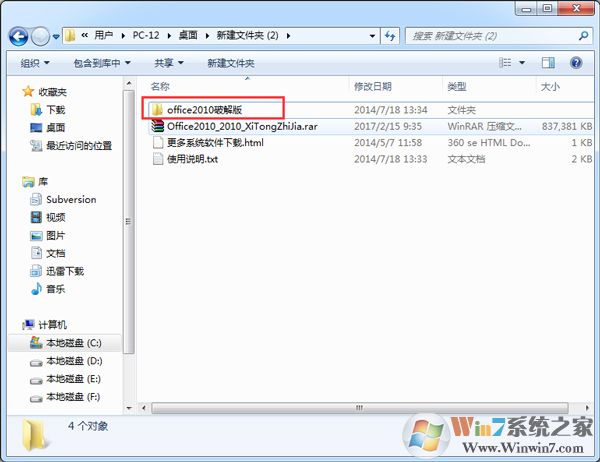
Task: Click the horizontal scrollbar right arrow
Action: [587, 408]
